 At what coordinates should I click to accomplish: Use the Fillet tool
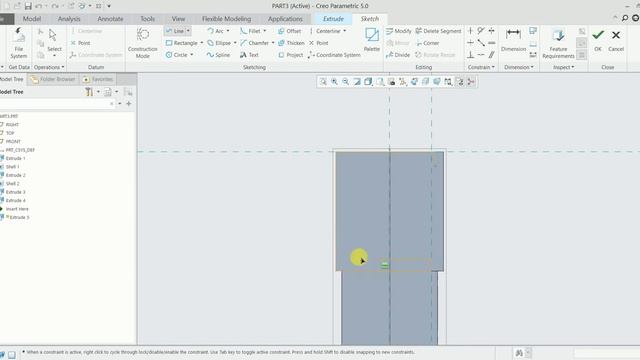point(250,31)
